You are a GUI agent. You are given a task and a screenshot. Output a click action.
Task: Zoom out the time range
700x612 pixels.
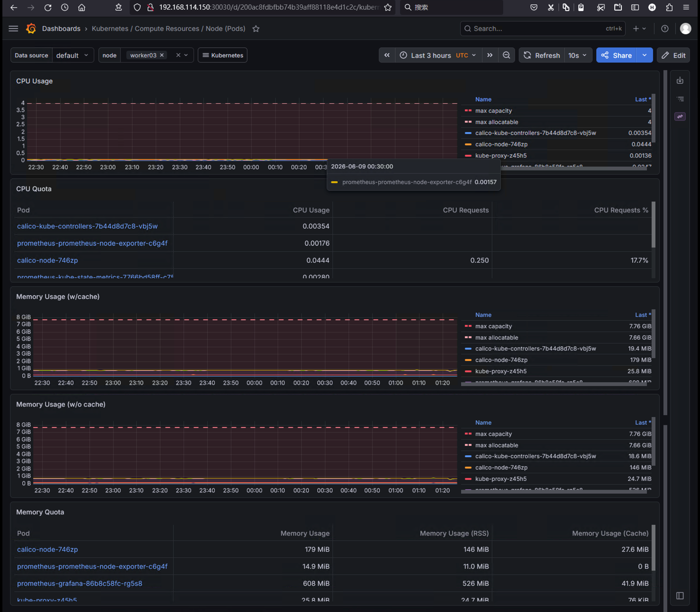(506, 55)
